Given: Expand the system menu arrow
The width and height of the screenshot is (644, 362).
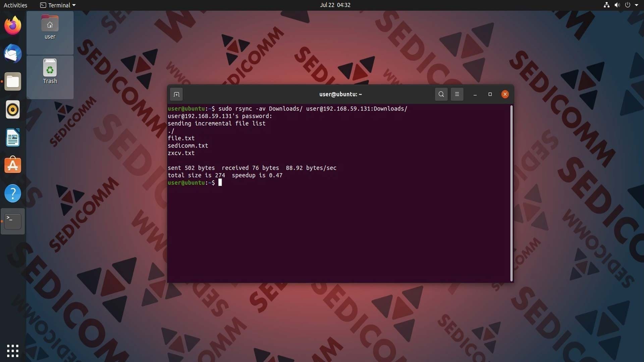Looking at the screenshot, I should 637,5.
